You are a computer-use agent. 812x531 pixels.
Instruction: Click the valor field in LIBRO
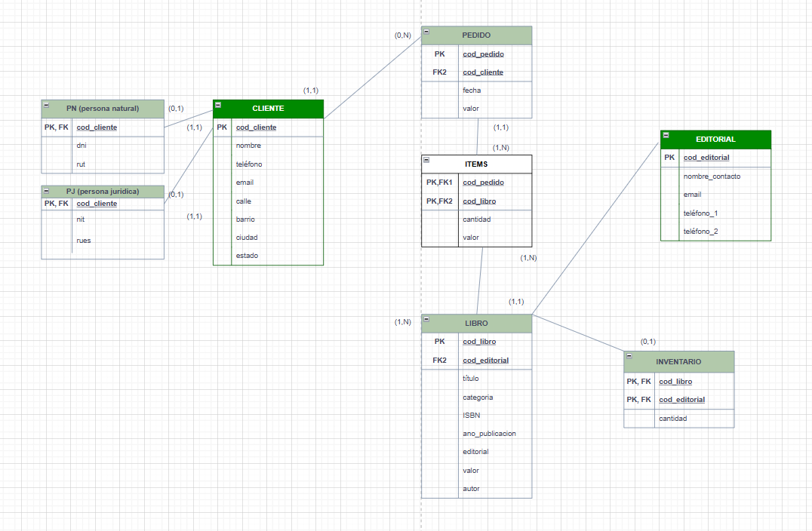471,471
